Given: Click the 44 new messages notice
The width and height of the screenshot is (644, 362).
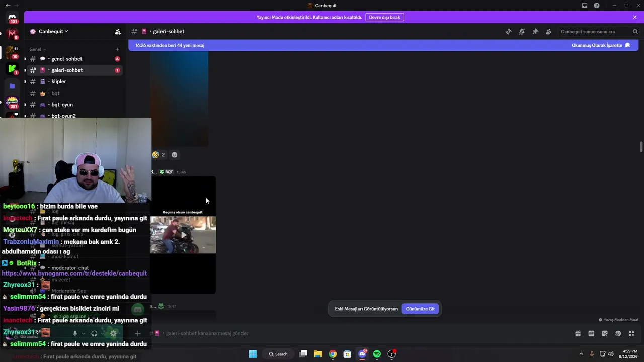Looking at the screenshot, I should tap(170, 45).
